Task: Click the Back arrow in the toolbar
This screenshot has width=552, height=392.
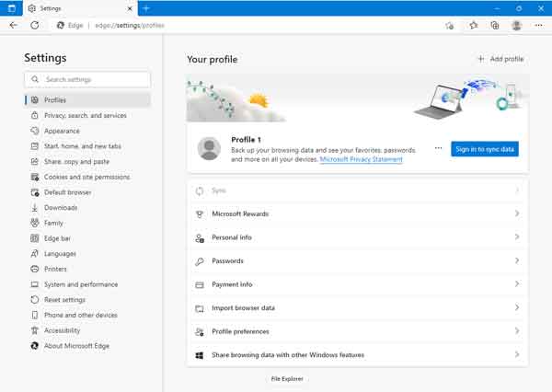Action: [x=14, y=25]
